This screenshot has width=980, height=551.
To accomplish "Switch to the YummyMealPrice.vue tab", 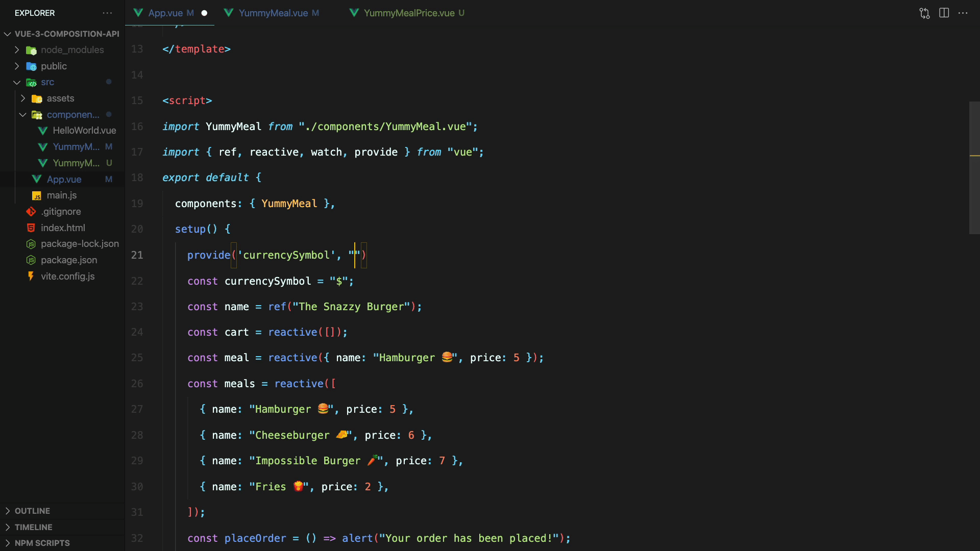I will click(x=409, y=13).
